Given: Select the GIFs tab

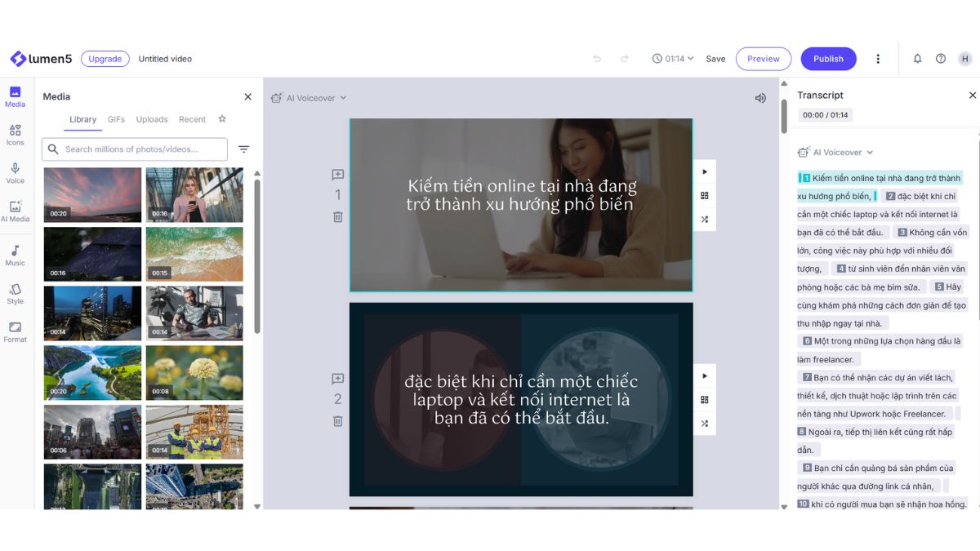Looking at the screenshot, I should click(x=116, y=119).
